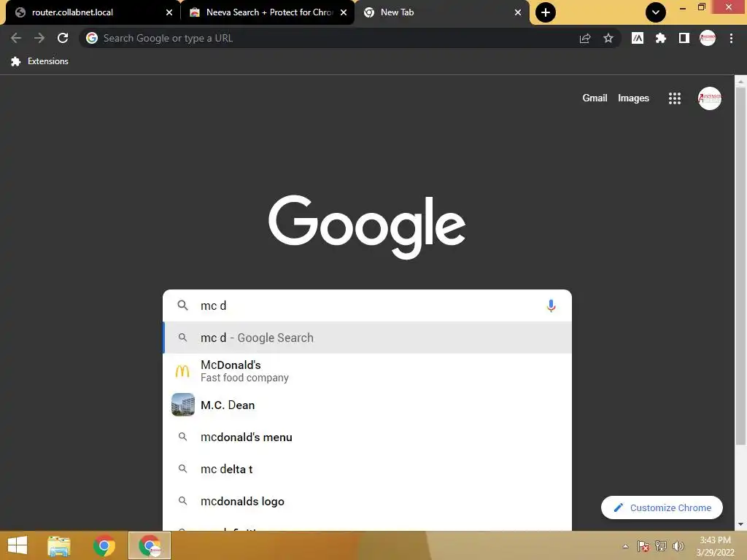Click the search box containing 'mc d'
This screenshot has width=747, height=560.
coord(367,306)
